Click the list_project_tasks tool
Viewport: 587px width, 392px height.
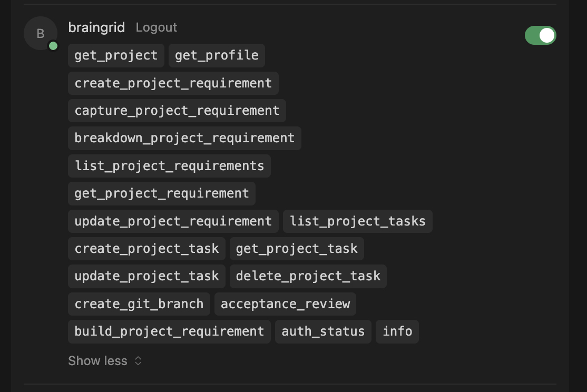[358, 221]
